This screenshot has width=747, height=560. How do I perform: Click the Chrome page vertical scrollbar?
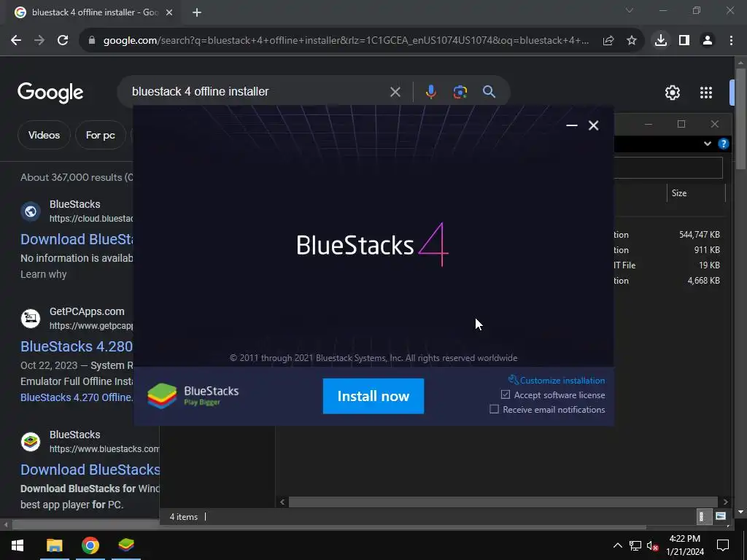click(740, 119)
